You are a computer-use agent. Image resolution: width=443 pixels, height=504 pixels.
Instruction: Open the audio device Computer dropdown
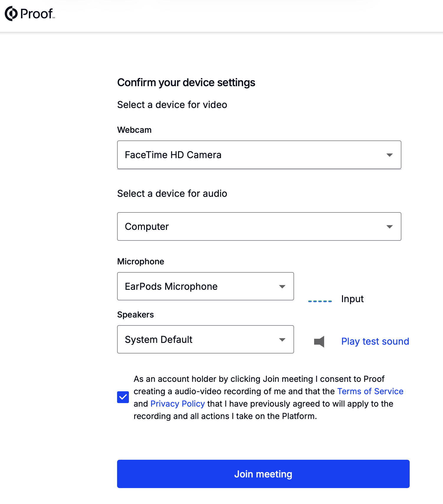[x=259, y=227]
